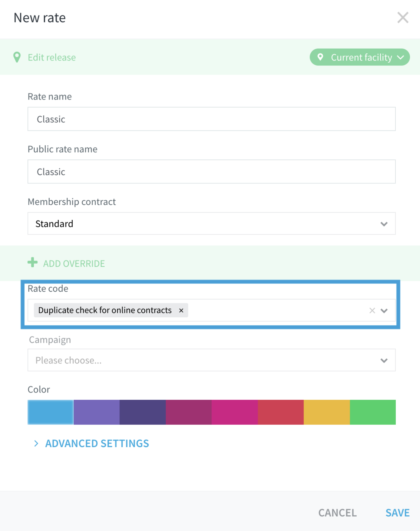Clear all Rate code selections

pos(372,310)
